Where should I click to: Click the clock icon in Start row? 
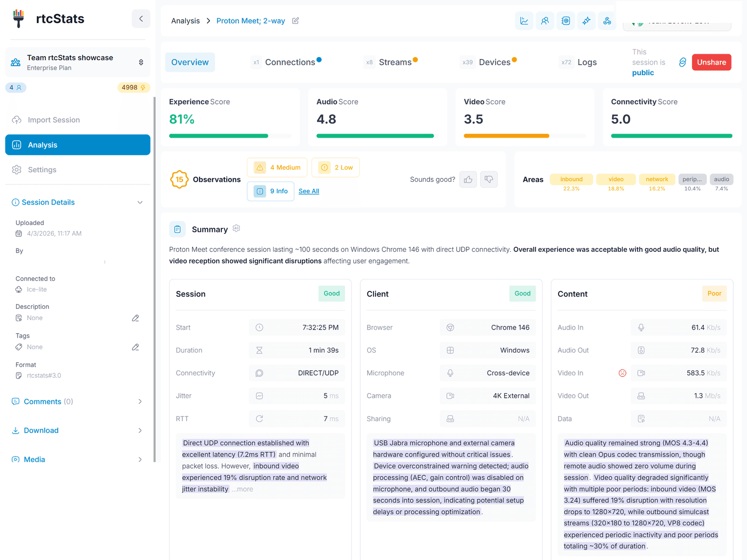259,327
